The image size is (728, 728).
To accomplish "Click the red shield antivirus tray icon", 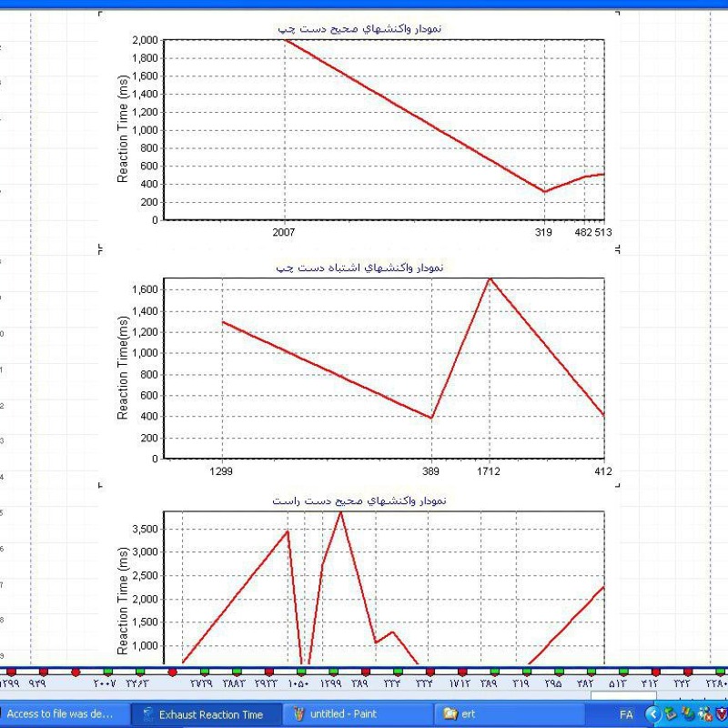I will pyautogui.click(x=722, y=714).
